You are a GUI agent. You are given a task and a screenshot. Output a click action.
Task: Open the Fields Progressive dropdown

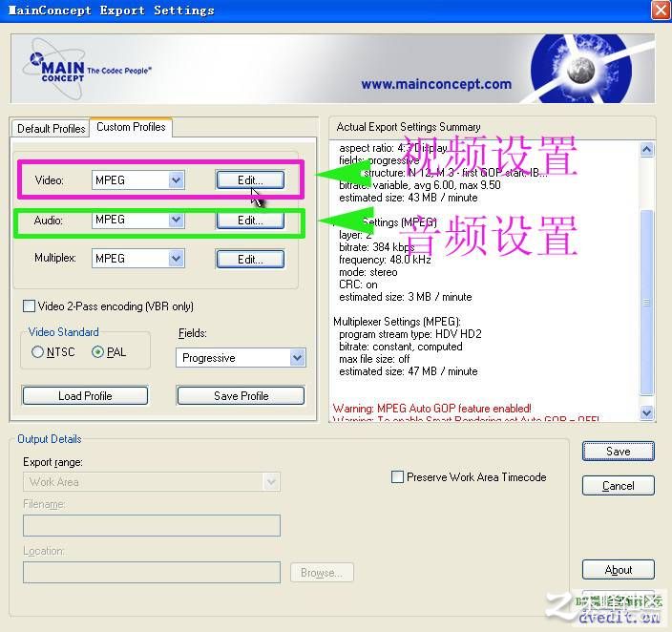(298, 358)
